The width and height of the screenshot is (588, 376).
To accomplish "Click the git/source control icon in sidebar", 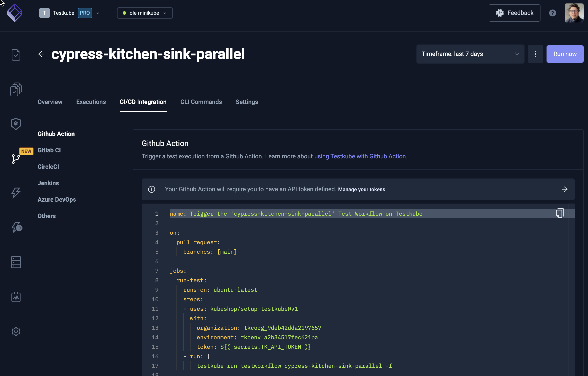I will tap(15, 158).
